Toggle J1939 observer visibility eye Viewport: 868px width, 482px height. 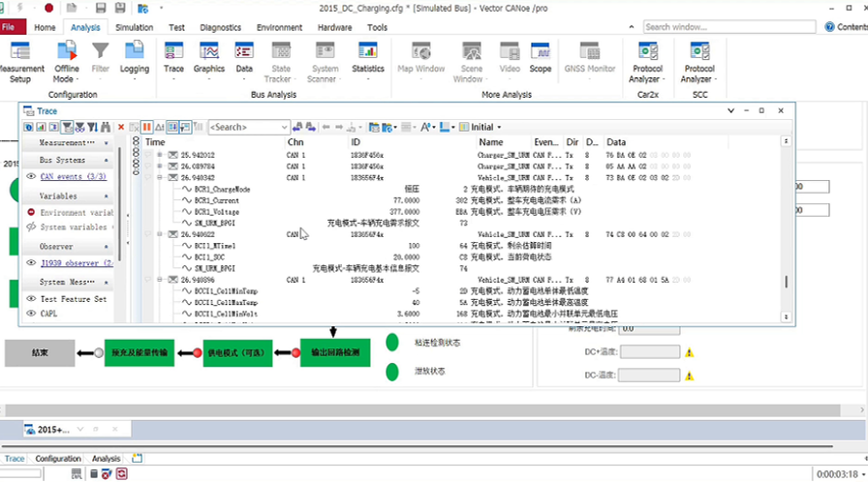(x=31, y=262)
